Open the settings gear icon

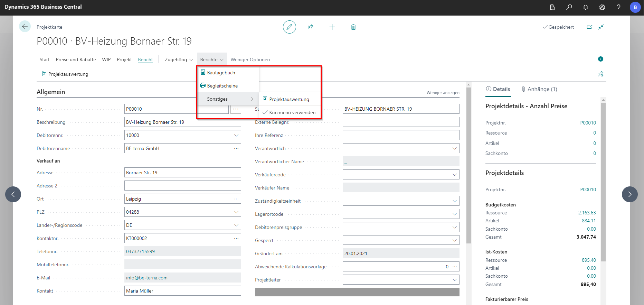pos(602,7)
